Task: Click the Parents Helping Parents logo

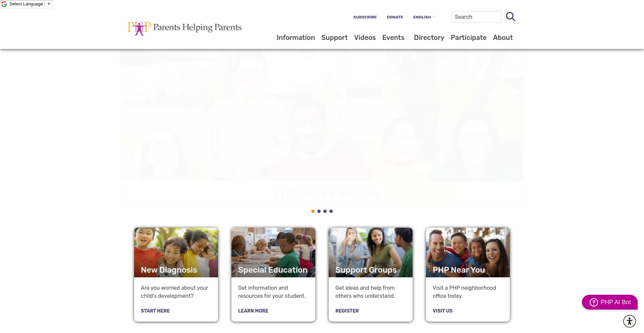Action: click(x=184, y=28)
